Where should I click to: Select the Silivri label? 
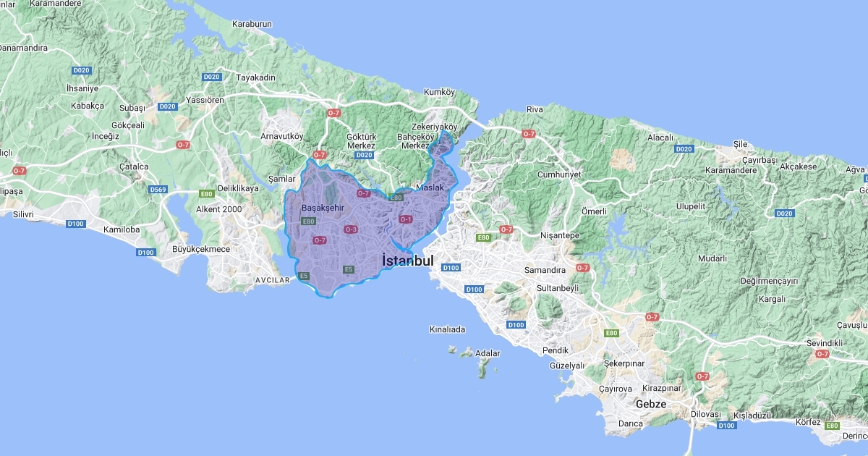(x=23, y=214)
